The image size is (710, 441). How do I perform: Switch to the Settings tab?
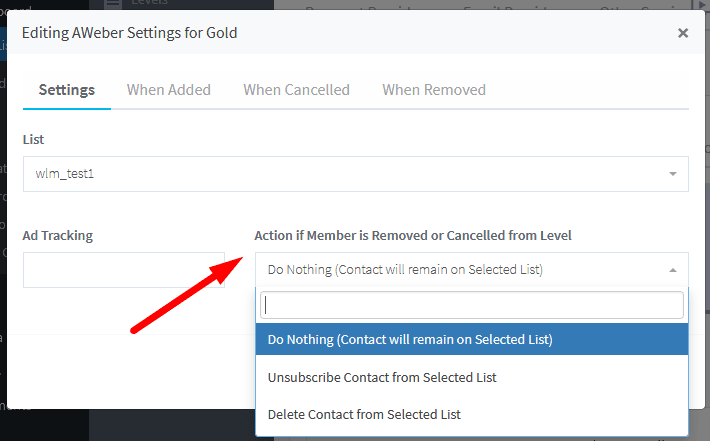[x=67, y=90]
